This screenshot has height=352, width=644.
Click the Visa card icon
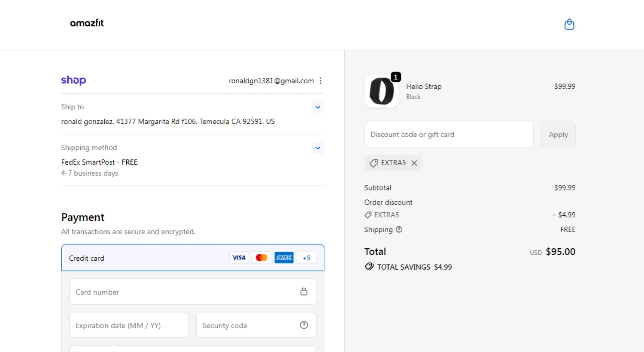(x=239, y=258)
